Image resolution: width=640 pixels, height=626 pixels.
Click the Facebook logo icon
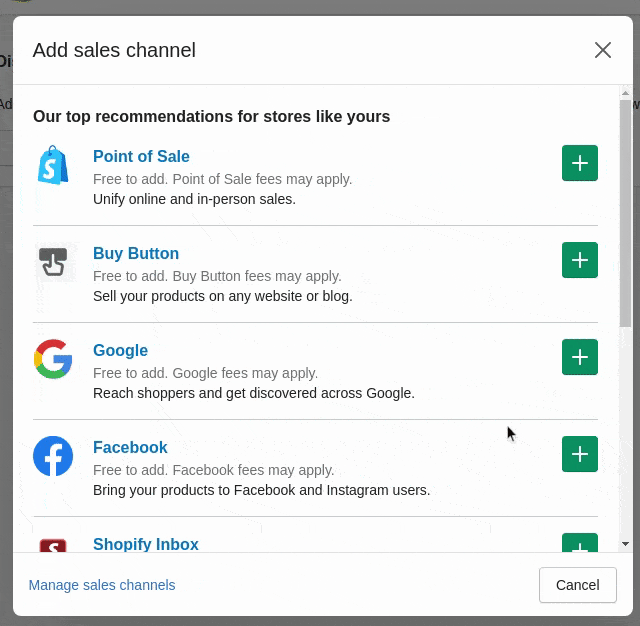coord(53,456)
